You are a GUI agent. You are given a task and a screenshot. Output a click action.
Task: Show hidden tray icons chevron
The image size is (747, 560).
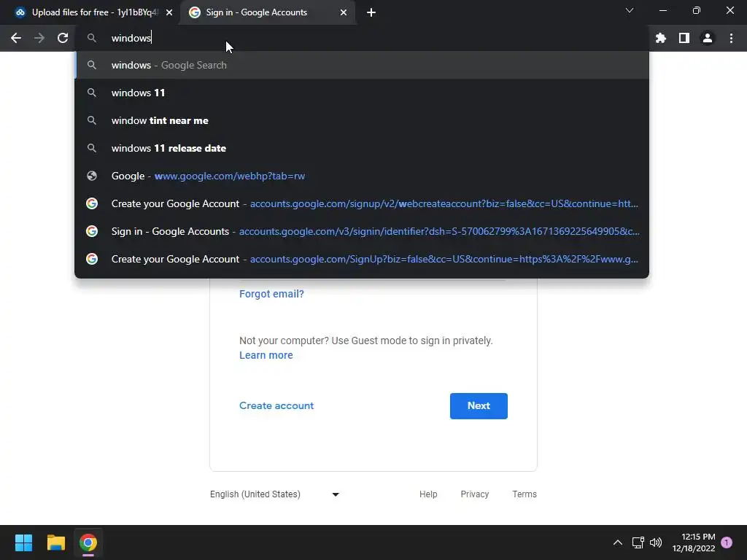(617, 542)
